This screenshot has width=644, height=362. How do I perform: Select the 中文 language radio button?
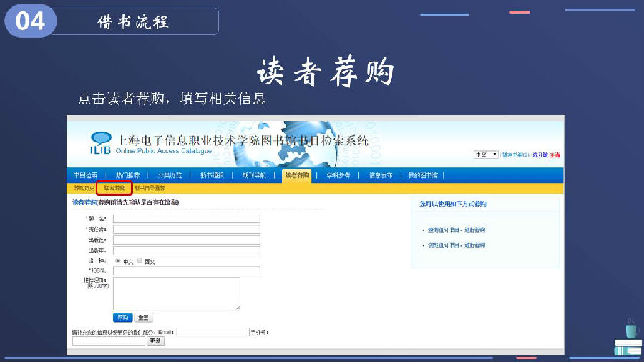point(117,261)
